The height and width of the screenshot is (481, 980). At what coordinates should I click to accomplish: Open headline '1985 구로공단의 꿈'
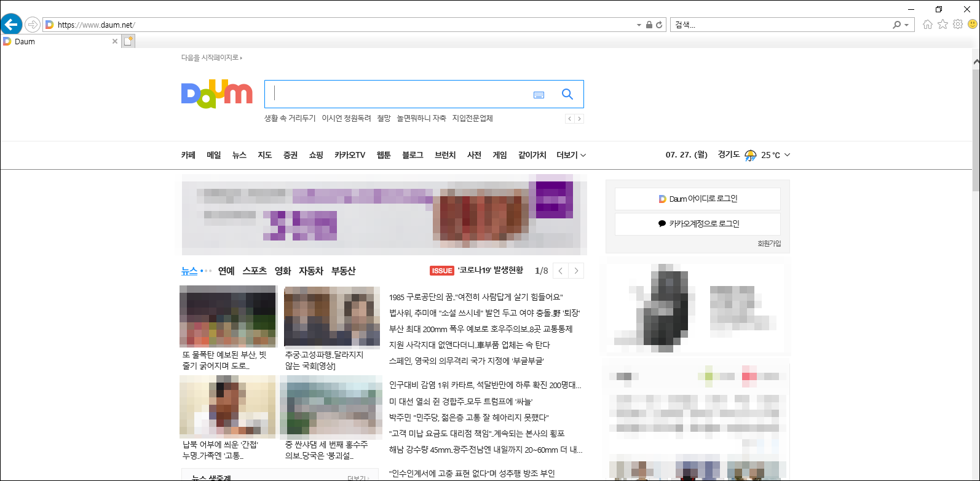tap(476, 297)
